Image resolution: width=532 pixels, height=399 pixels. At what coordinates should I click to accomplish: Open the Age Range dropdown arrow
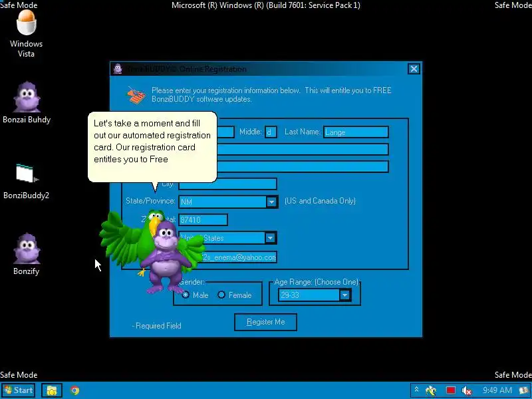[344, 295]
